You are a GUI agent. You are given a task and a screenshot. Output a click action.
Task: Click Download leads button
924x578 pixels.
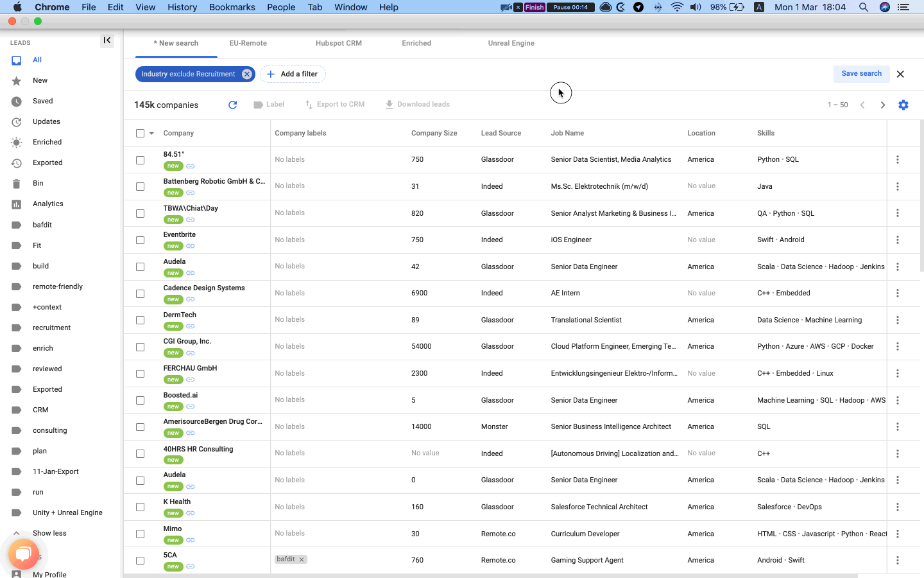pyautogui.click(x=418, y=105)
